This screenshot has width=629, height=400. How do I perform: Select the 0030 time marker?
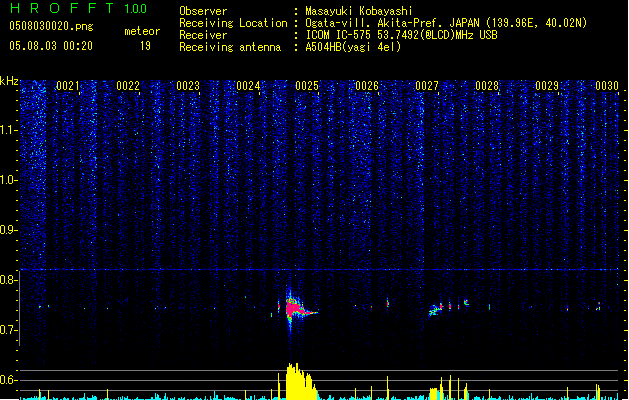point(607,87)
